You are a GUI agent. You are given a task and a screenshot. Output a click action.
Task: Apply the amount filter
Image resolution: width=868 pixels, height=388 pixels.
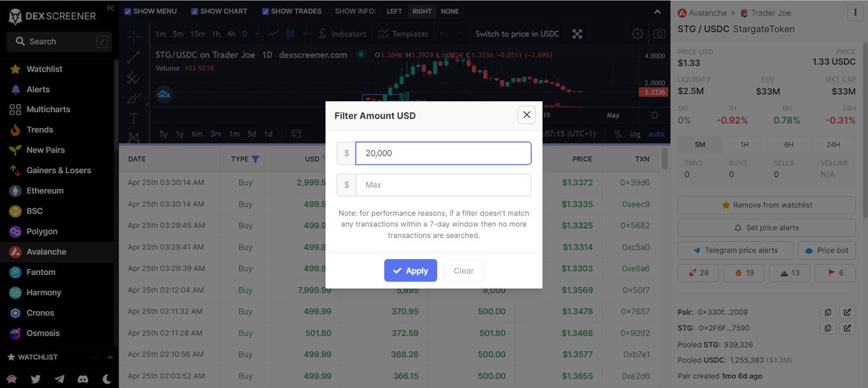click(x=410, y=271)
